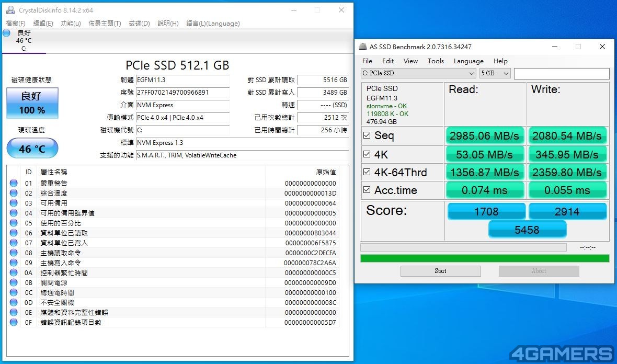The width and height of the screenshot is (617, 364).
Task: Open the 功能(u) menu in CrystalDiskInfo
Action: 71,23
